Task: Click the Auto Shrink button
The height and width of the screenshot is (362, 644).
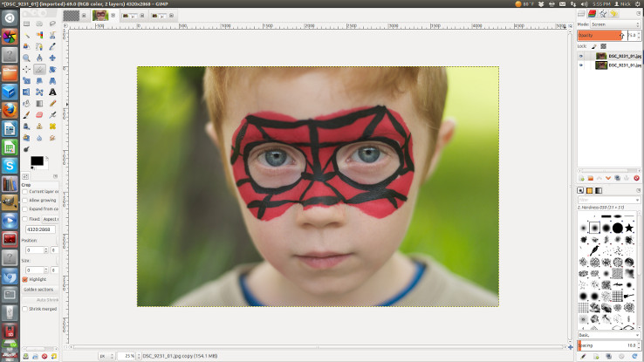Action: tap(40, 300)
